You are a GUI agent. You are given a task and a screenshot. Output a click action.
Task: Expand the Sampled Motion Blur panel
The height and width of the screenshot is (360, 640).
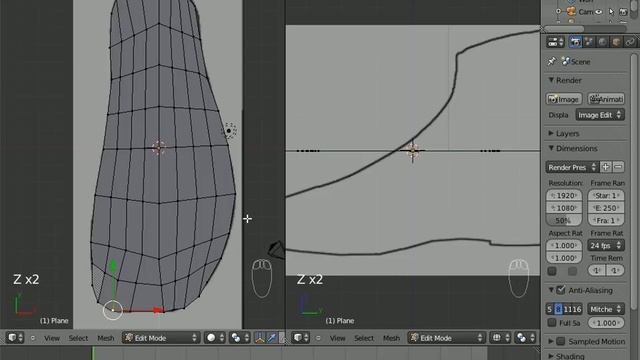pos(551,341)
